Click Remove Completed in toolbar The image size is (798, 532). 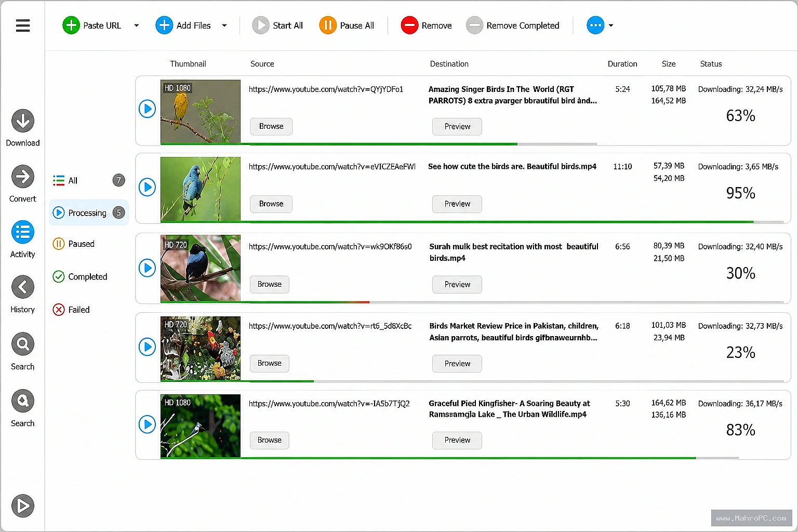513,25
